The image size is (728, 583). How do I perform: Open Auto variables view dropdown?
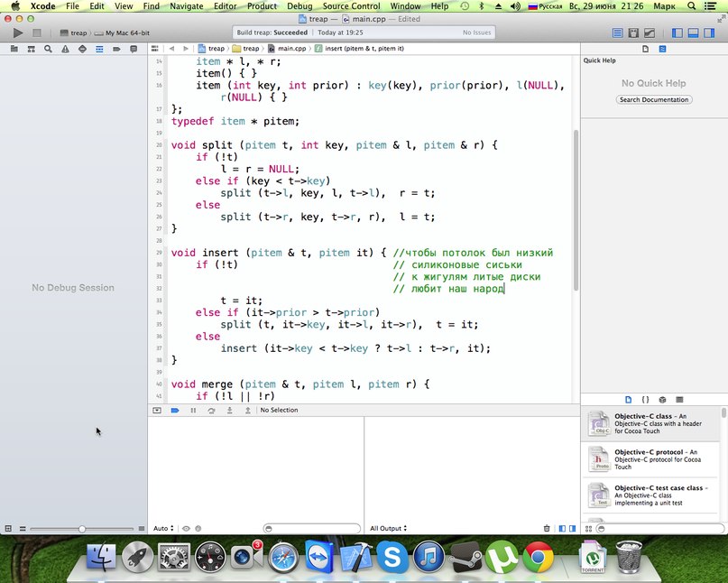pyautogui.click(x=163, y=528)
